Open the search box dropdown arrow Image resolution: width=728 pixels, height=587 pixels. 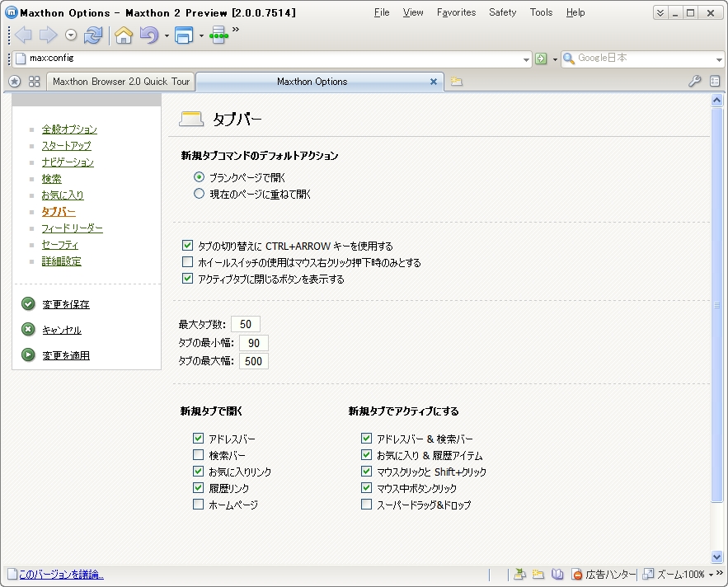click(x=719, y=59)
